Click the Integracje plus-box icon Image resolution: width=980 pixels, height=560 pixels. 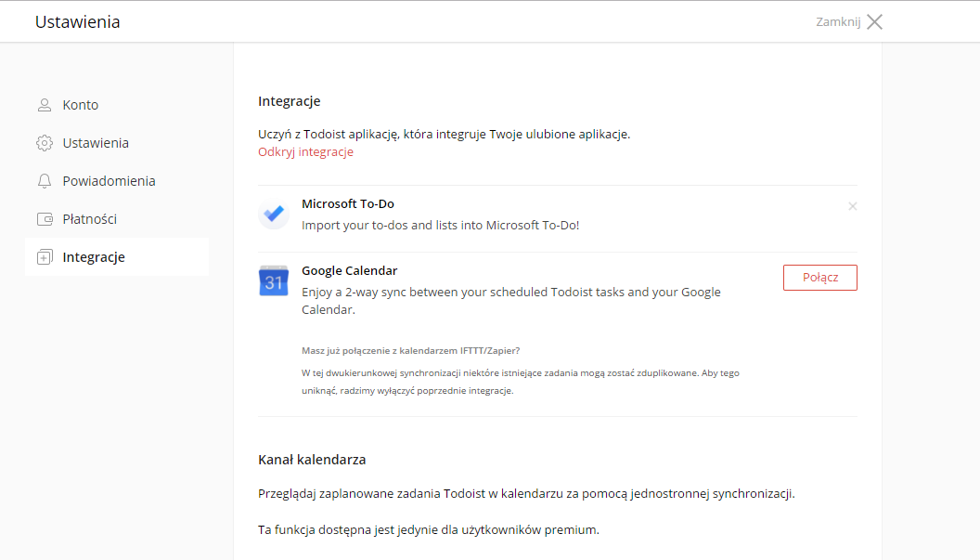click(x=45, y=257)
